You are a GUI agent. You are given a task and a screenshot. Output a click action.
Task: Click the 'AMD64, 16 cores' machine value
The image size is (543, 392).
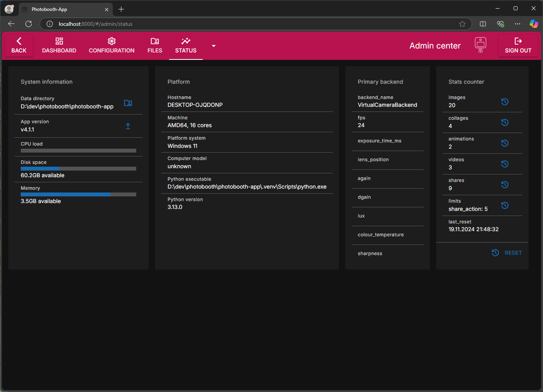tap(189, 125)
